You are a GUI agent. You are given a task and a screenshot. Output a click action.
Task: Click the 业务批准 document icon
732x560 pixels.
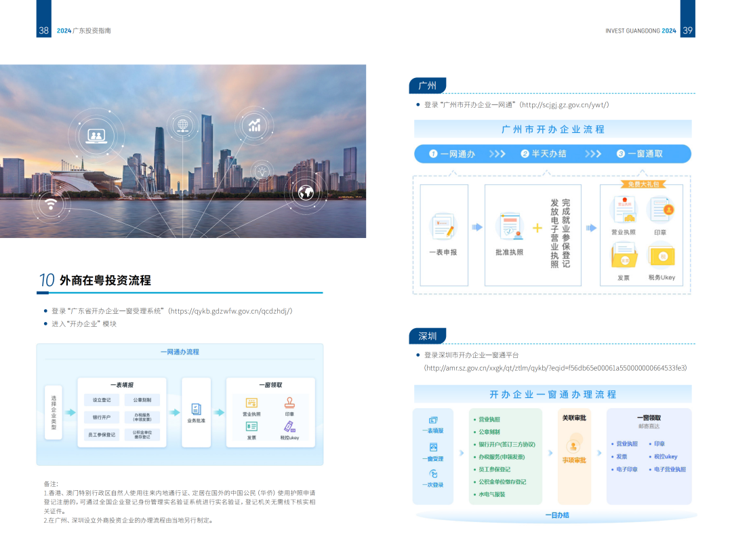[x=197, y=409]
